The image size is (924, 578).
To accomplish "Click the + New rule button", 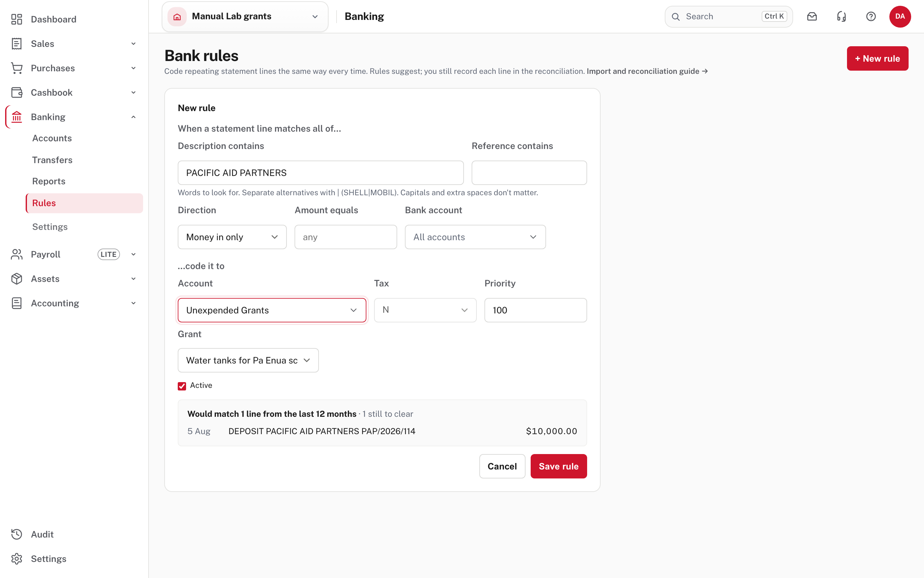I will [x=877, y=58].
